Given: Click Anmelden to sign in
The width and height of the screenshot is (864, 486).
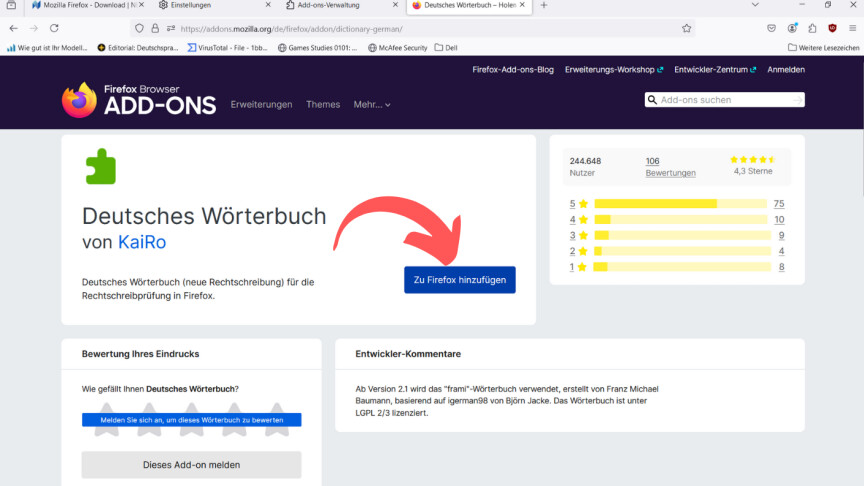Looking at the screenshot, I should (786, 69).
